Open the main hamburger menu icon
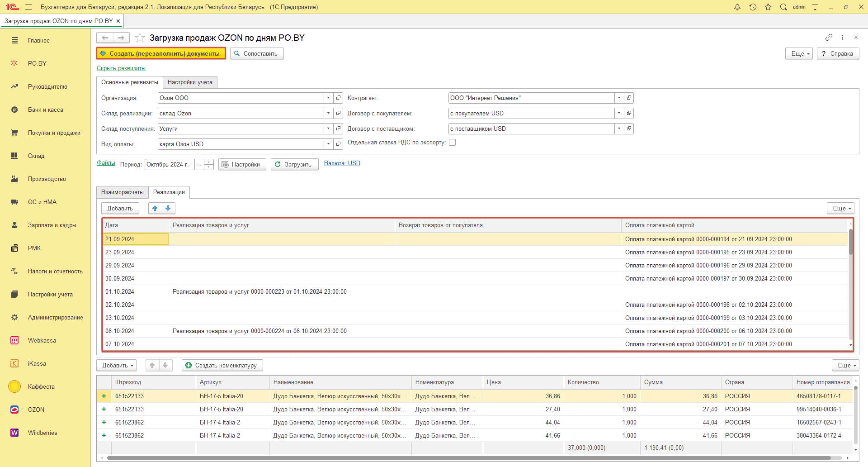The height and width of the screenshot is (467, 868). (x=28, y=7)
